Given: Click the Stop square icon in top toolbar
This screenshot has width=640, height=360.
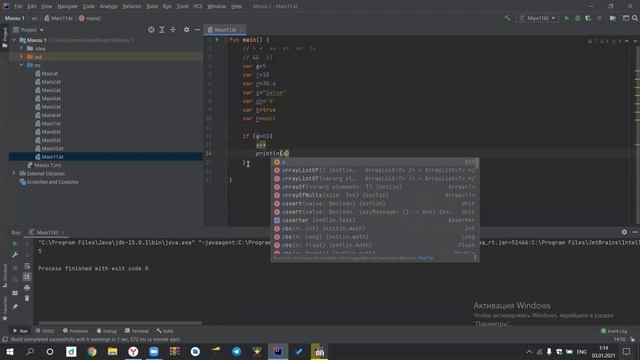Looking at the screenshot, I should 599,18.
